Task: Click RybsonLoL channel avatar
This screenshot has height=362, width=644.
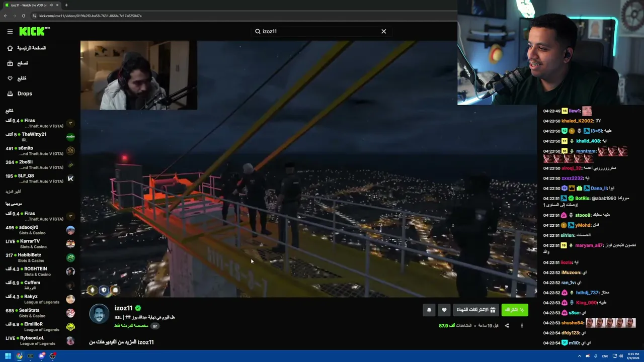Action: point(70,340)
